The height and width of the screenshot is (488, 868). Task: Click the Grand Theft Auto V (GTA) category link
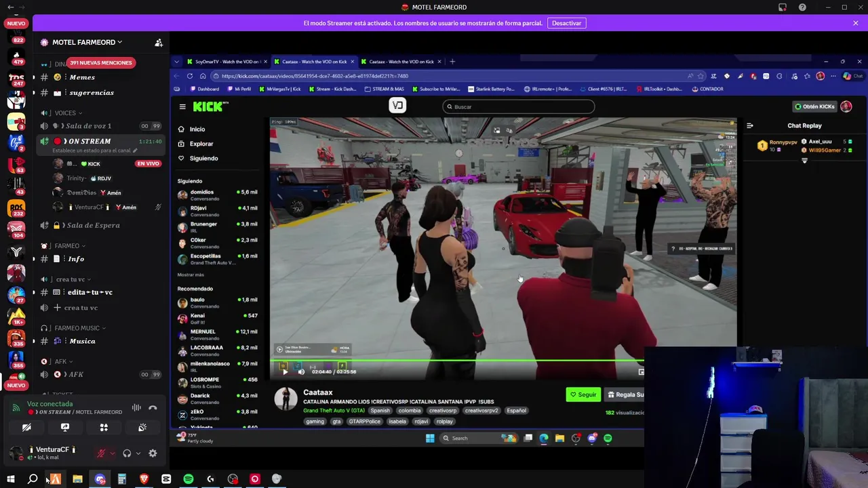334,411
